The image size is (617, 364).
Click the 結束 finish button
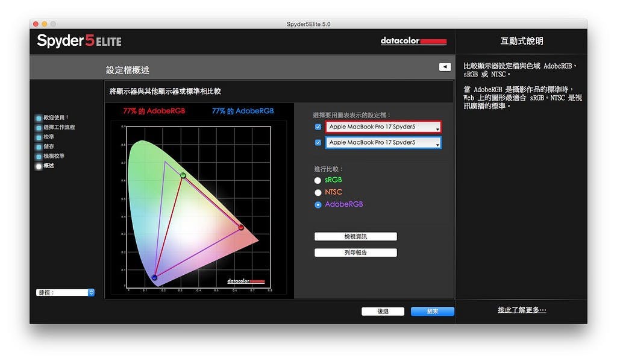(433, 312)
